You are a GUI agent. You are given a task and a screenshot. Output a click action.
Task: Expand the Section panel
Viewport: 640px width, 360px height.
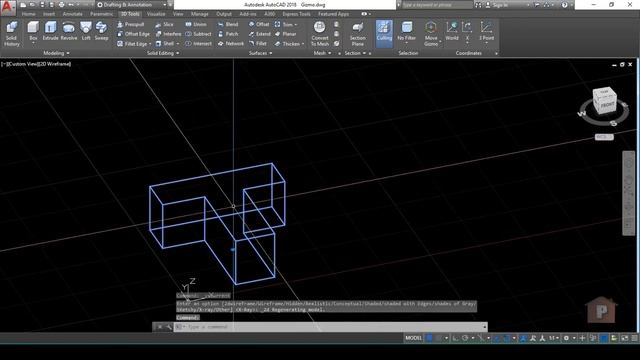(x=355, y=53)
